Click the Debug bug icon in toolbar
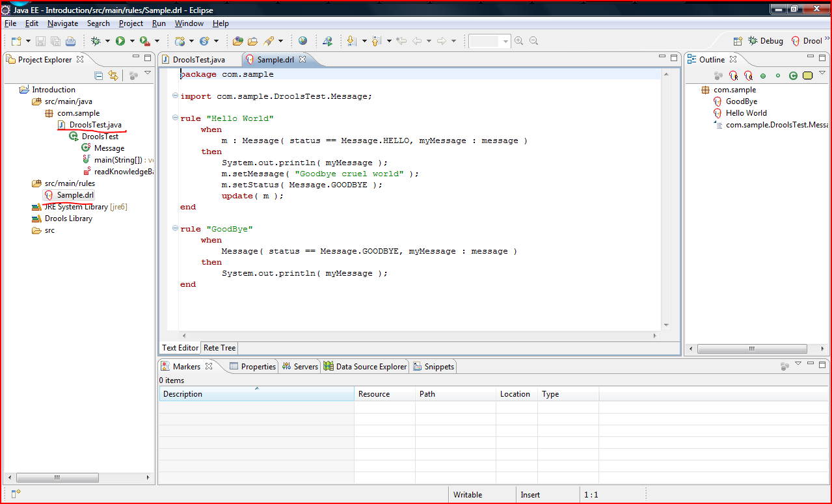This screenshot has height=504, width=832. tap(96, 41)
